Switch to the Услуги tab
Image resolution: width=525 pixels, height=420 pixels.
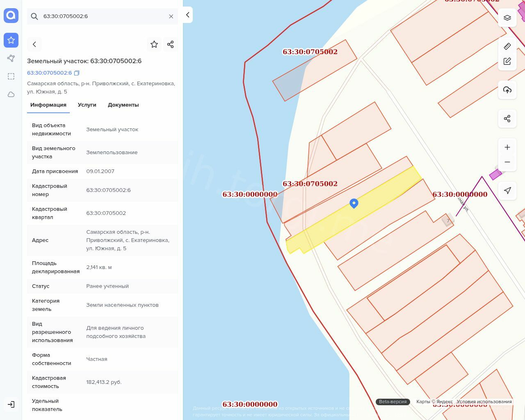click(87, 105)
